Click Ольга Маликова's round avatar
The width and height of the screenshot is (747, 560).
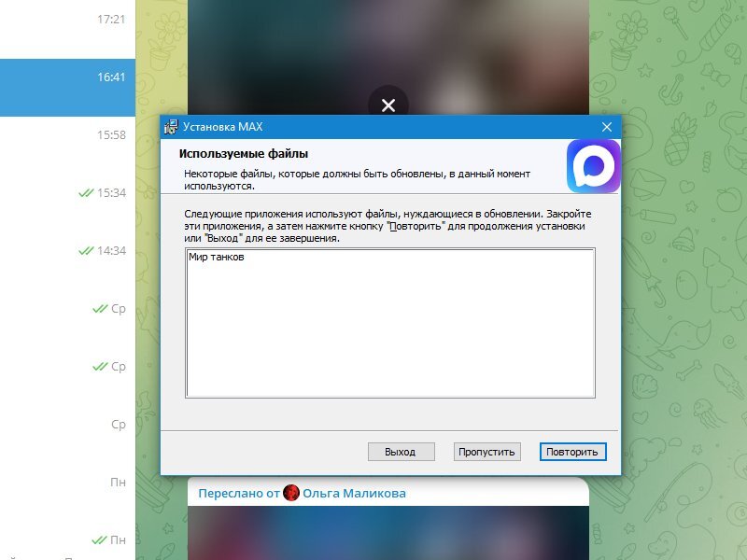[x=291, y=493]
